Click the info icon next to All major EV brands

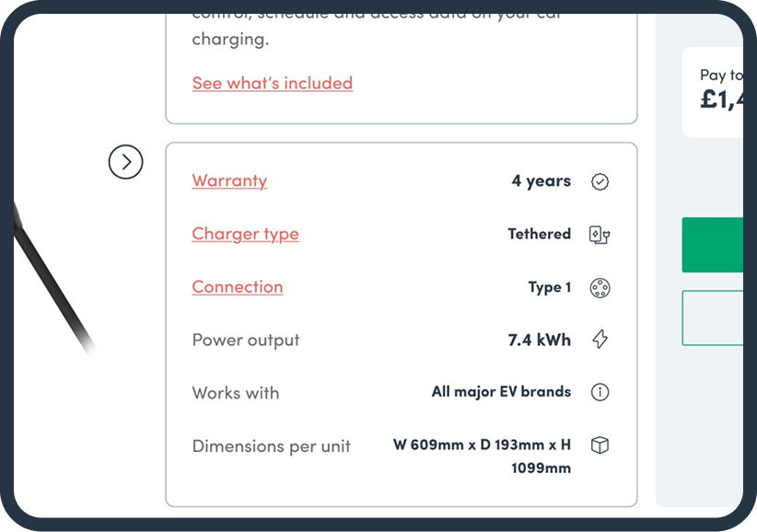tap(600, 392)
